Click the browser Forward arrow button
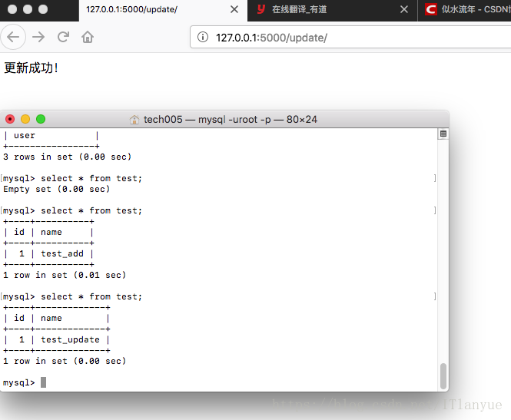511x420 pixels. (38, 37)
